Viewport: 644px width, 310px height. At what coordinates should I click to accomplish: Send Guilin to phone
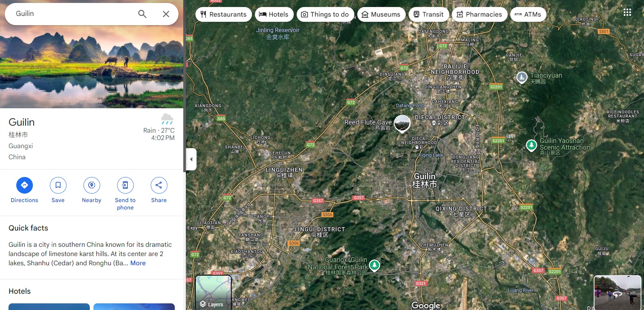tap(125, 194)
